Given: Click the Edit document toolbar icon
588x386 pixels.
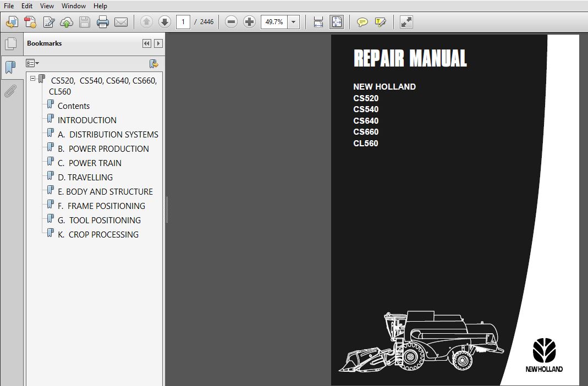Looking at the screenshot, I should 49,22.
